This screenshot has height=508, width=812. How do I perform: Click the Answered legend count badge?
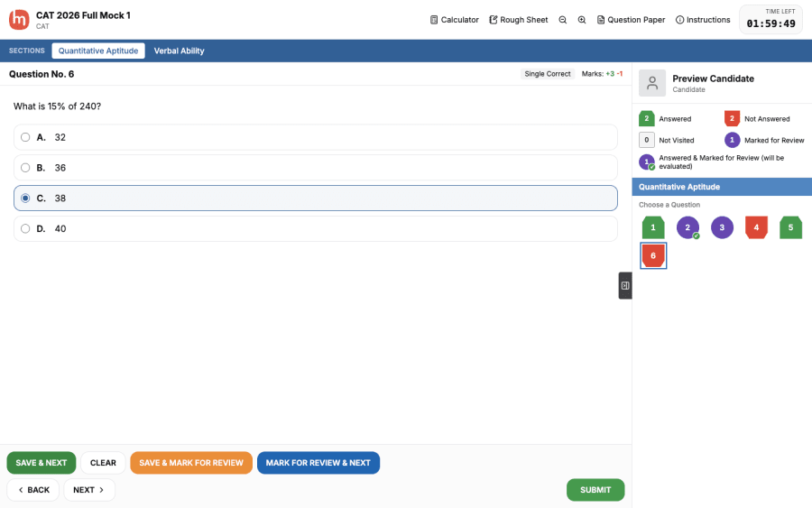[646, 118]
